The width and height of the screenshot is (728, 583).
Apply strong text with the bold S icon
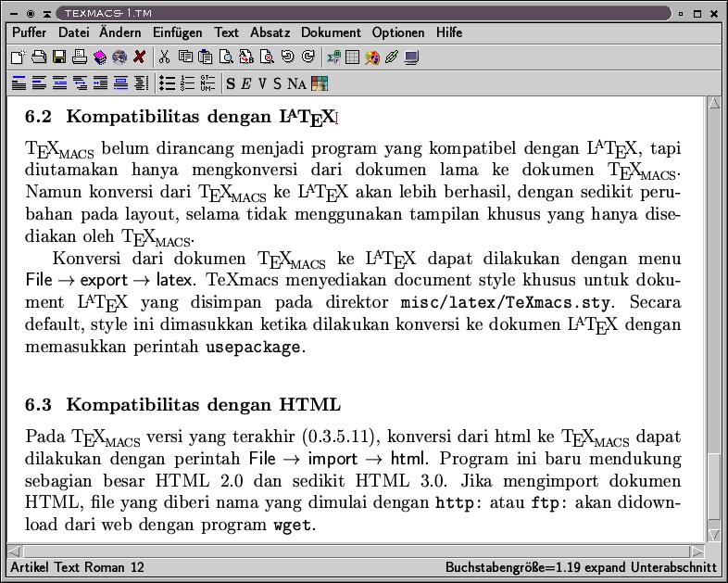[x=231, y=83]
